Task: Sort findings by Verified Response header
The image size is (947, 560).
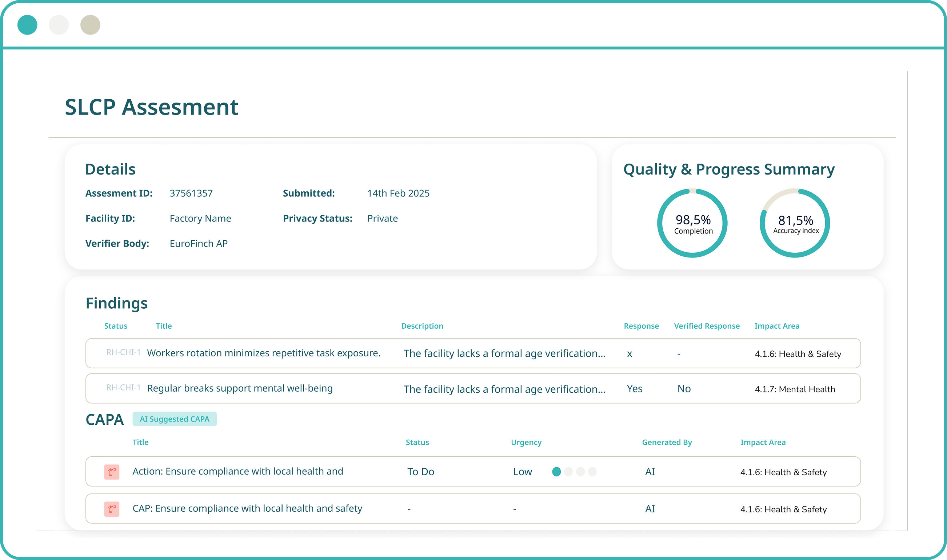Action: coord(707,326)
